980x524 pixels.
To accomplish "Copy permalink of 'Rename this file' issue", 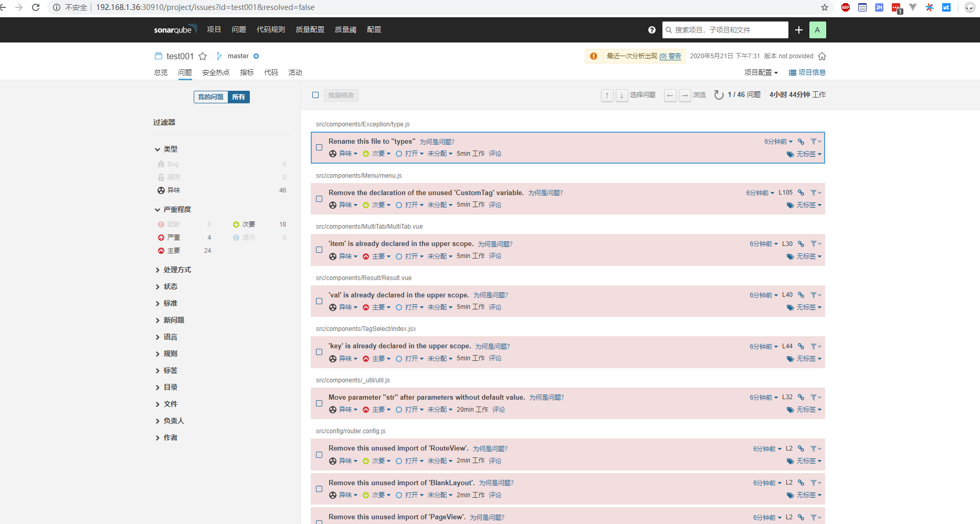I will (x=801, y=142).
